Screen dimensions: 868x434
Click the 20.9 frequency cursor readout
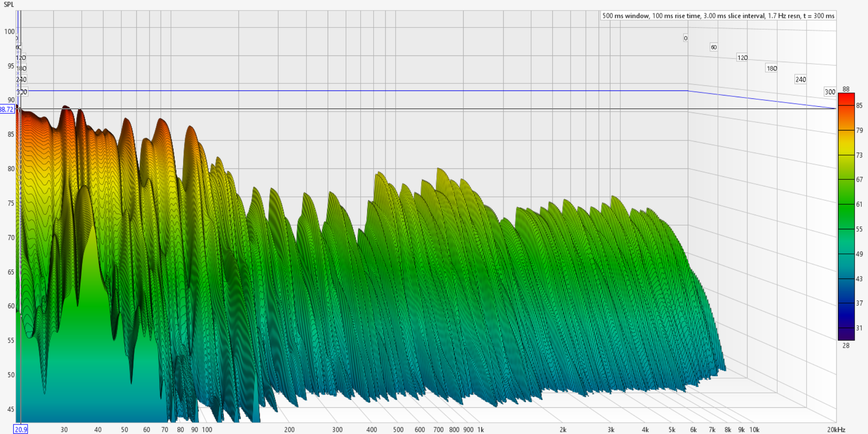point(21,429)
